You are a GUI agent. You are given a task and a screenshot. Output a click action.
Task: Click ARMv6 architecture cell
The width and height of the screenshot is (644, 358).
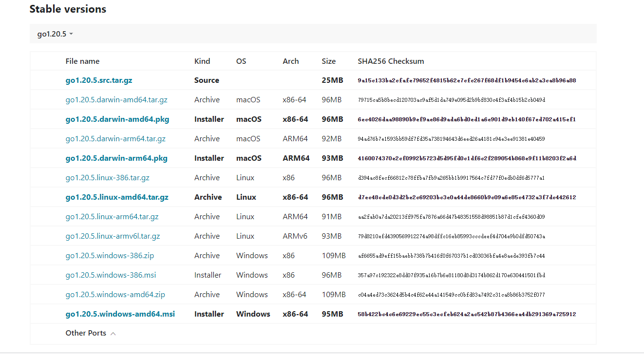295,236
